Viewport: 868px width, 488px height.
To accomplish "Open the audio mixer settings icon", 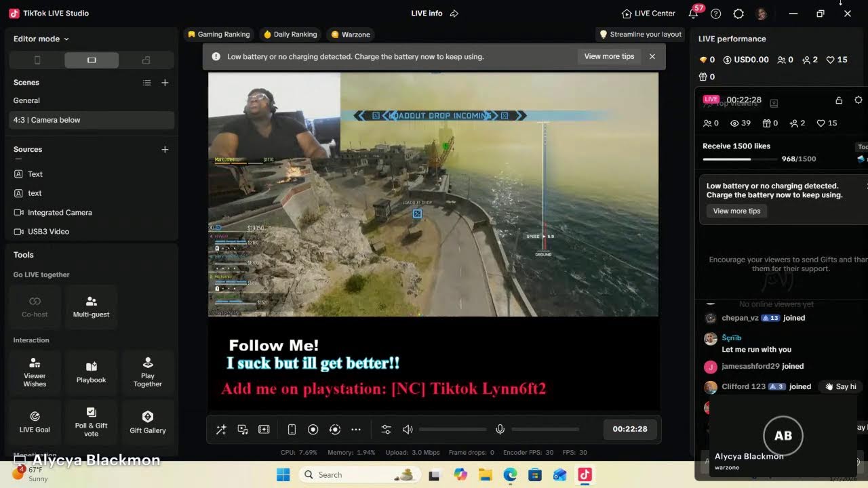I will 387,430.
